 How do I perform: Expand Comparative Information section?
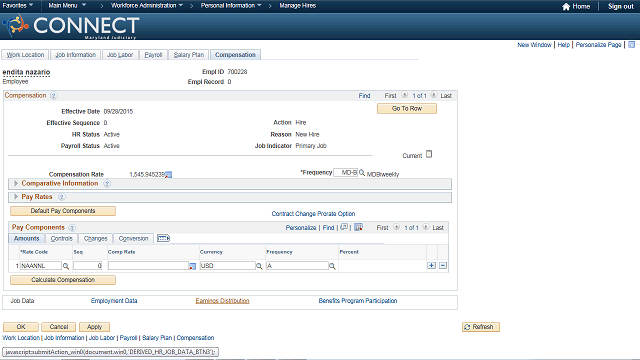(x=16, y=184)
